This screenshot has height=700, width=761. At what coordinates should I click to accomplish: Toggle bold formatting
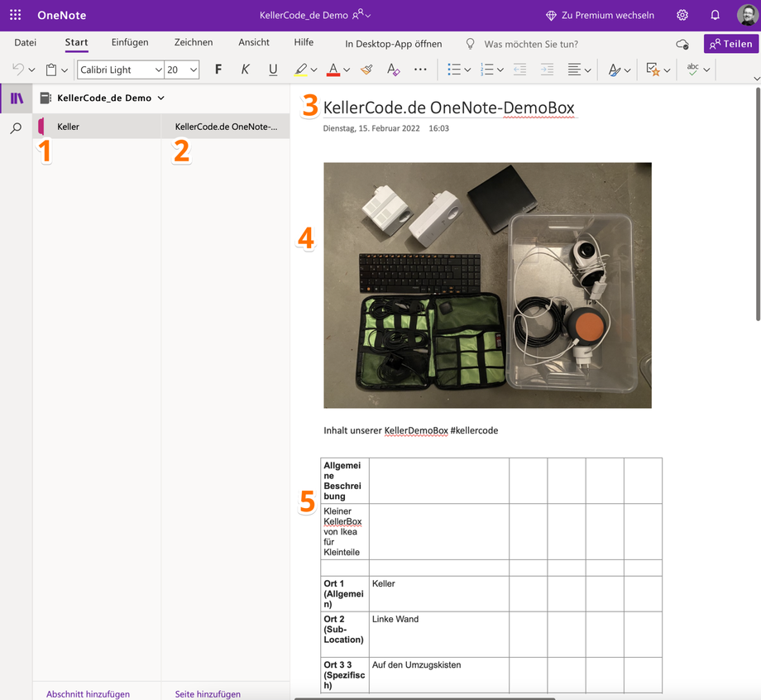pos(218,70)
